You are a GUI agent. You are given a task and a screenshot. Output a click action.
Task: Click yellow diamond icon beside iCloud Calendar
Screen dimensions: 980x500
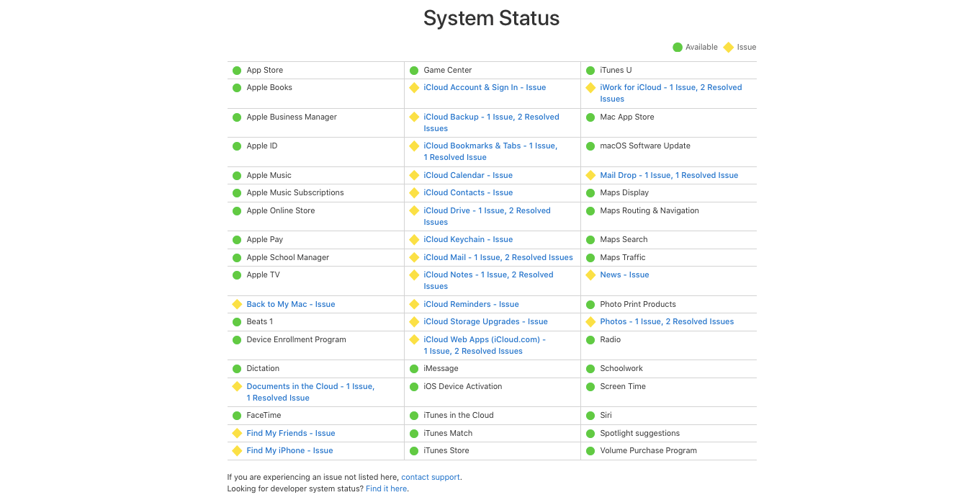[x=414, y=175]
